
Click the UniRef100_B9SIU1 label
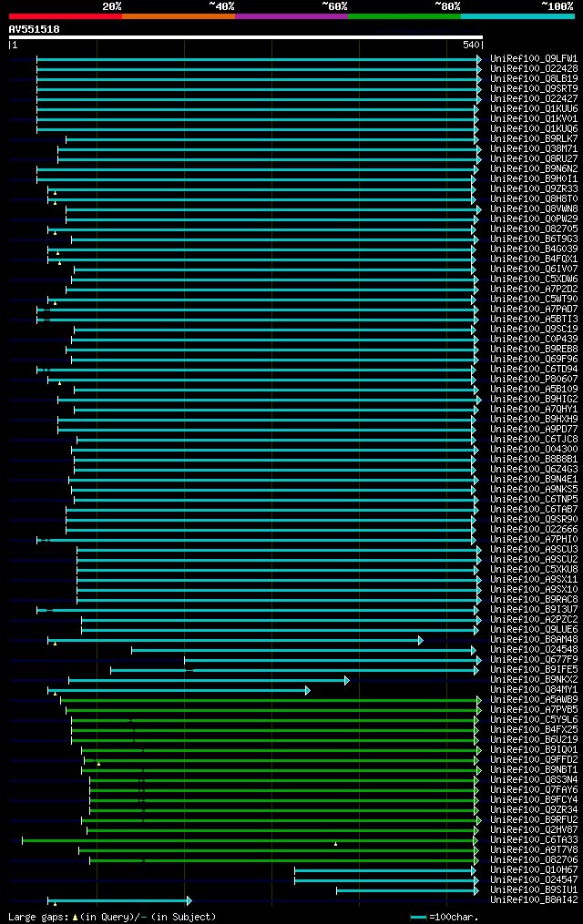tap(534, 890)
